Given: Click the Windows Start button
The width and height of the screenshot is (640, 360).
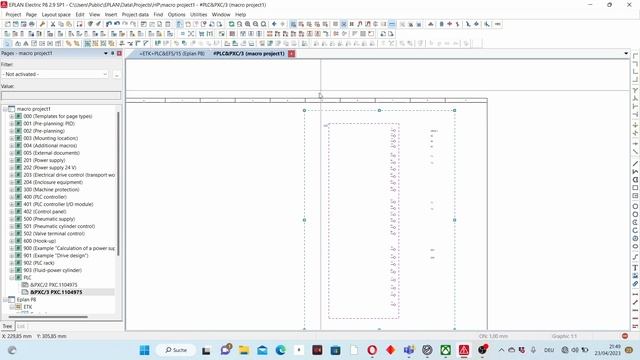Looking at the screenshot, I should [144, 350].
